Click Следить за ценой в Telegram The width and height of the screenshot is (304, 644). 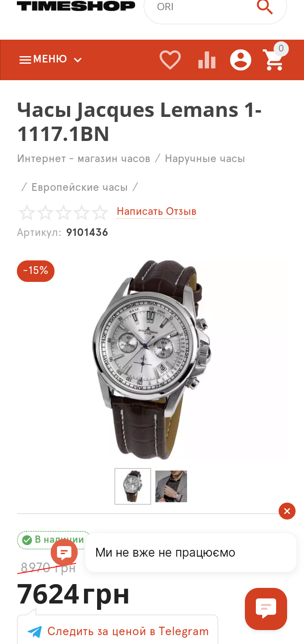click(128, 631)
